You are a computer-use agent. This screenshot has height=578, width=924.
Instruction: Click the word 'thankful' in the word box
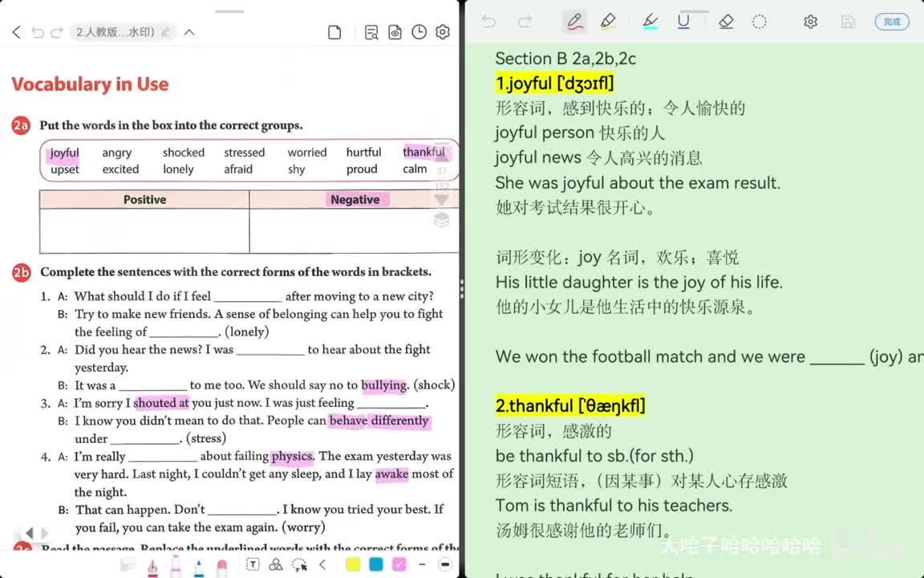[x=423, y=152]
